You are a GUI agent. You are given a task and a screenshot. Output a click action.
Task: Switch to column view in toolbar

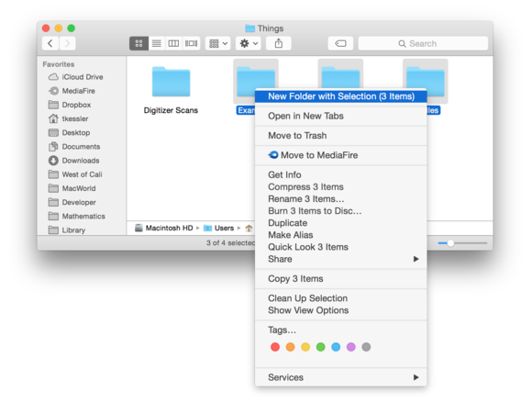tap(173, 43)
